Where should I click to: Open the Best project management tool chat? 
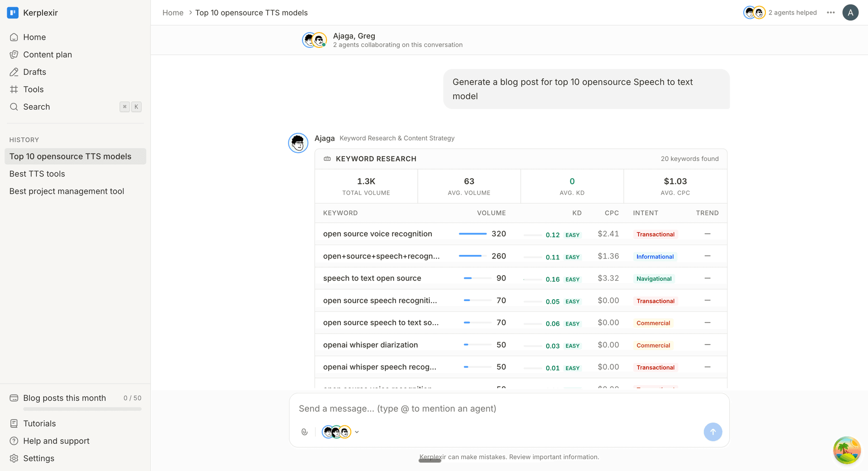[67, 191]
